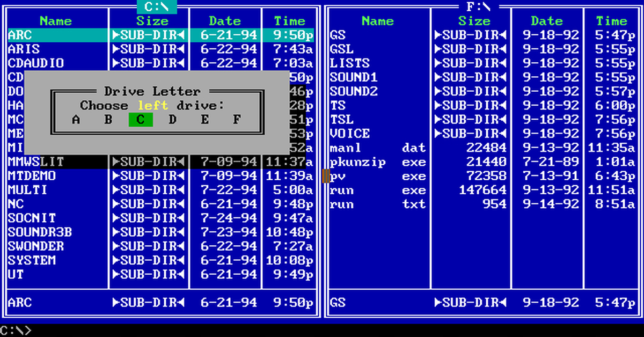Click the C:\> command line prompt

click(x=16, y=331)
